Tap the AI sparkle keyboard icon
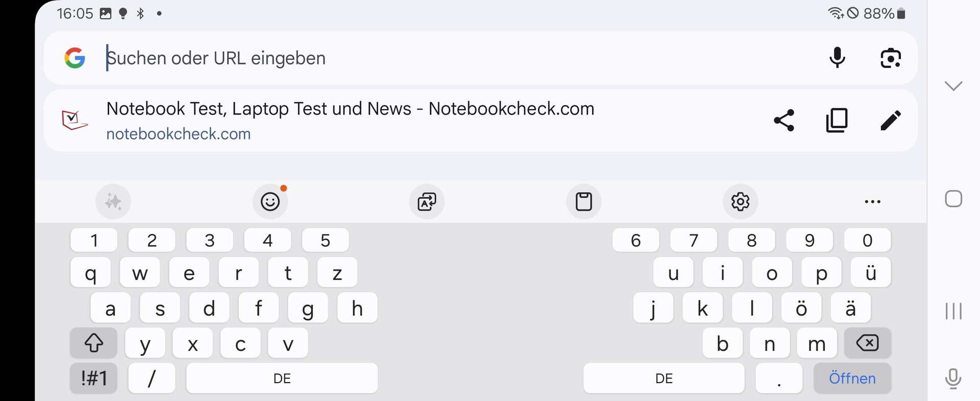 click(x=113, y=202)
